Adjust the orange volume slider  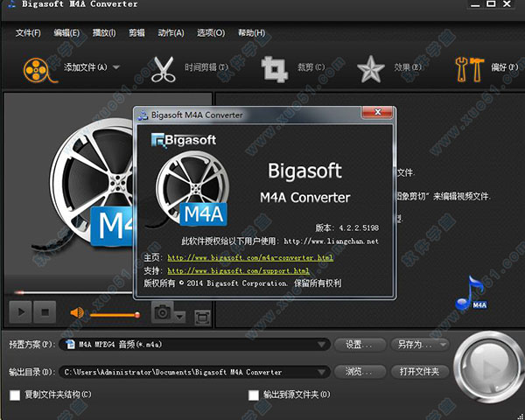pos(115,315)
